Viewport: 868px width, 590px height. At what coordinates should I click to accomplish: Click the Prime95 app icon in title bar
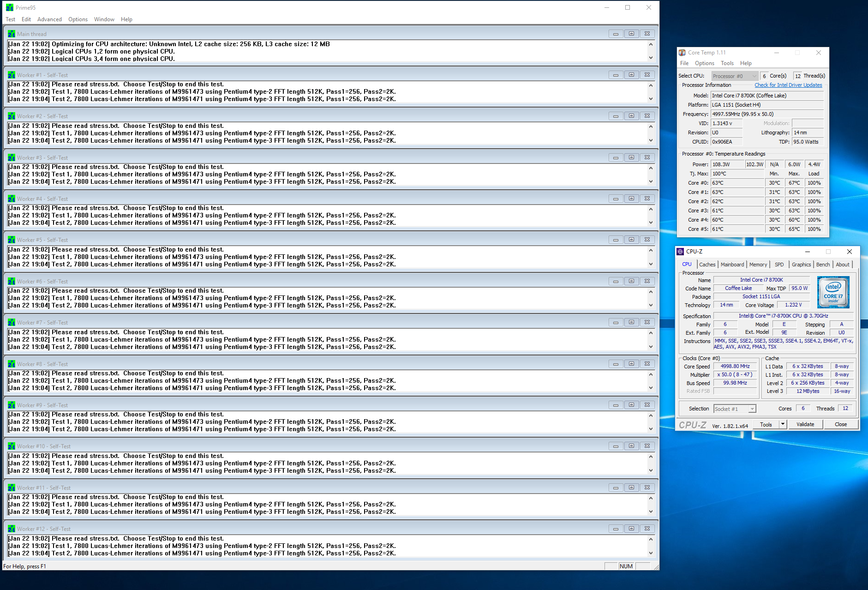tap(10, 7)
